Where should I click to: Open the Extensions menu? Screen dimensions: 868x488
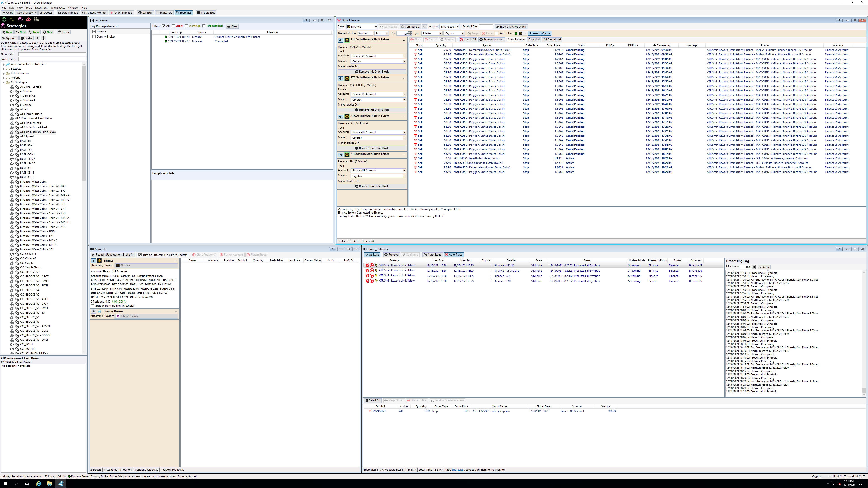tap(41, 7)
